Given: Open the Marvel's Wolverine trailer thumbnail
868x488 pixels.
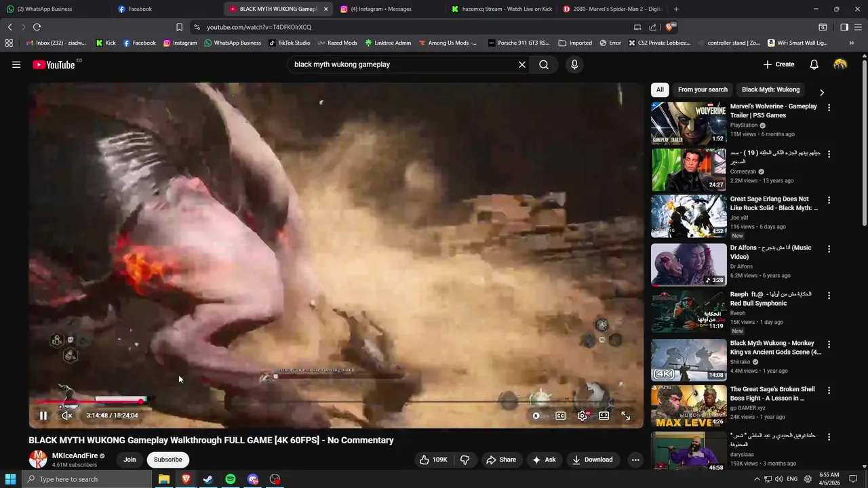Looking at the screenshot, I should pyautogui.click(x=688, y=123).
